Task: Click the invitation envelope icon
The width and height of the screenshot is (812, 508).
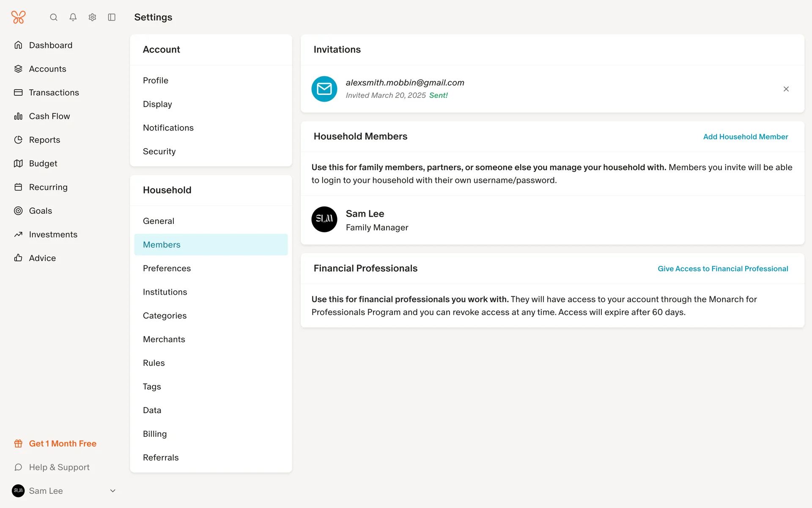Action: [x=324, y=89]
